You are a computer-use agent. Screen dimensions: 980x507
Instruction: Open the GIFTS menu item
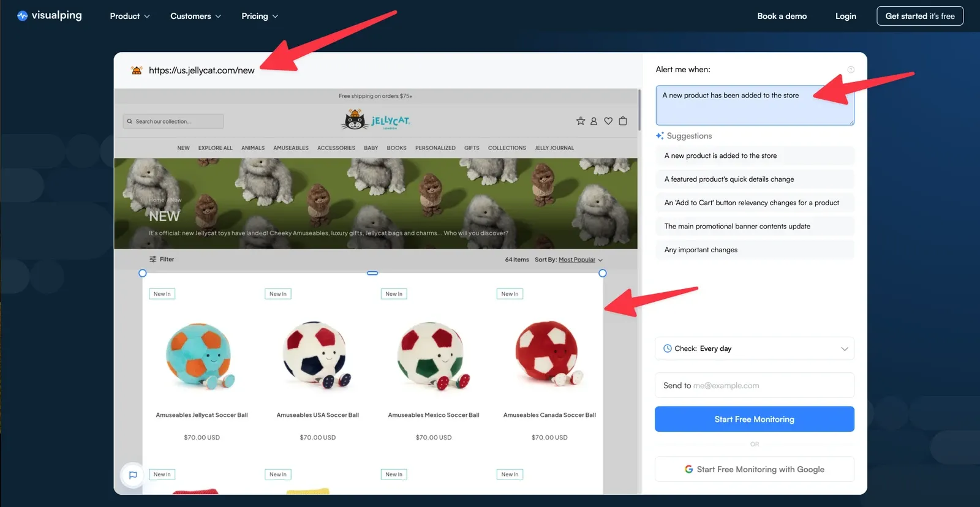tap(472, 148)
